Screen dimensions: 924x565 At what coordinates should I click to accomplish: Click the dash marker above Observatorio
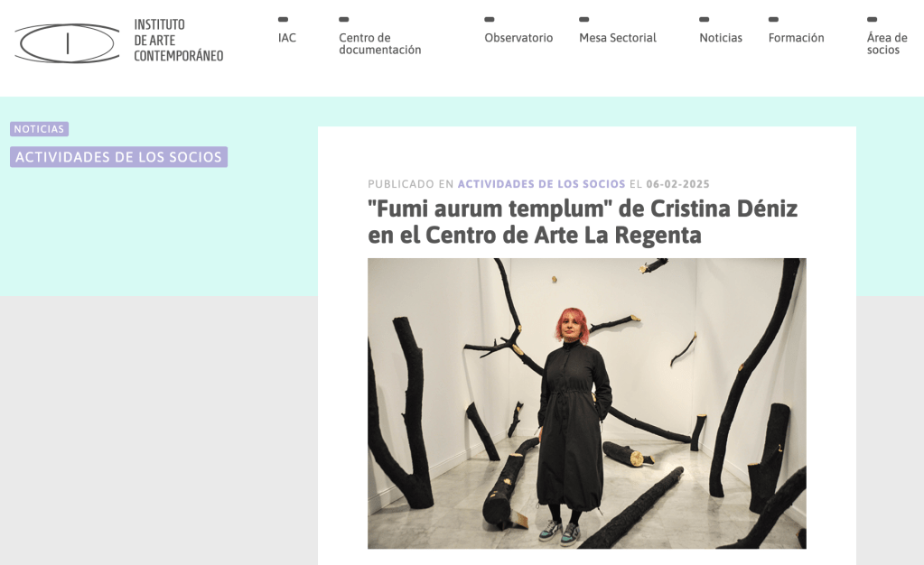pyautogui.click(x=490, y=20)
